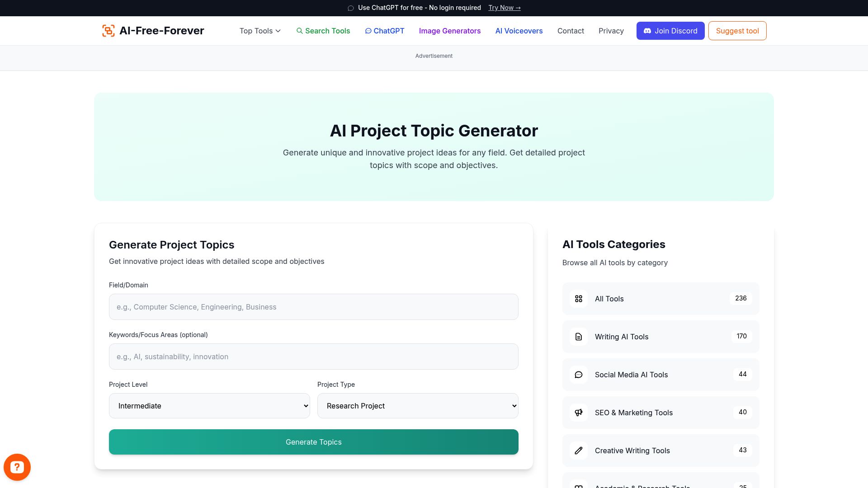Open the Project Type dropdown
Viewport: 868px width, 488px height.
417,406
